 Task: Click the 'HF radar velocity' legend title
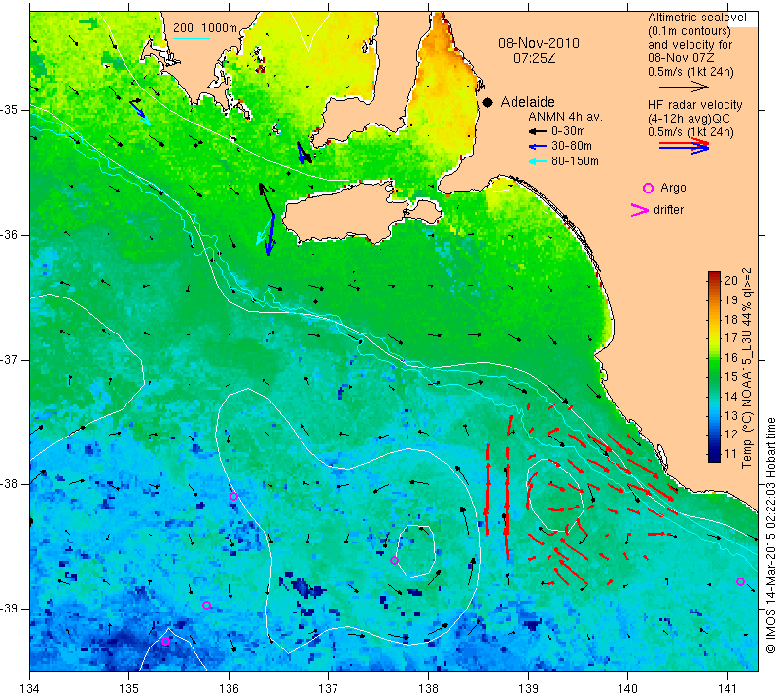pyautogui.click(x=694, y=105)
